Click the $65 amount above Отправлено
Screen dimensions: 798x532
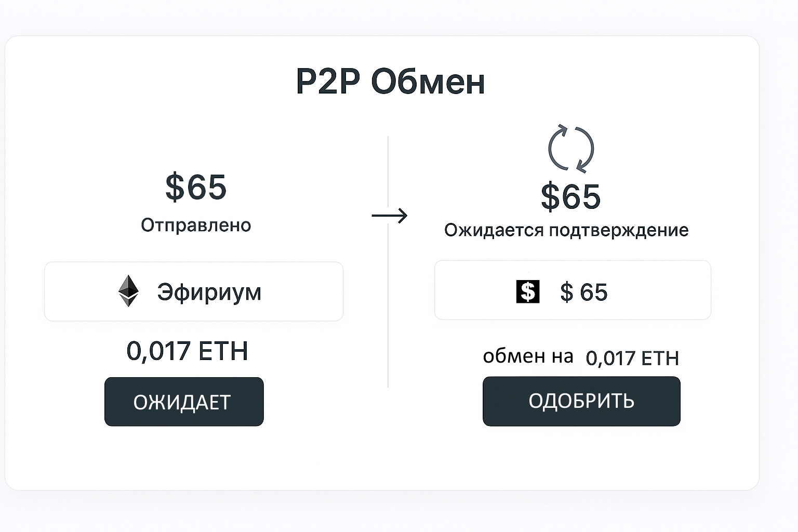pos(196,187)
